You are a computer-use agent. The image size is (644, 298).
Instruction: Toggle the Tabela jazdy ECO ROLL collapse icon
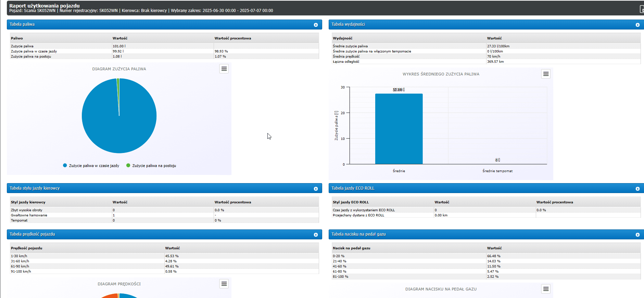point(637,189)
